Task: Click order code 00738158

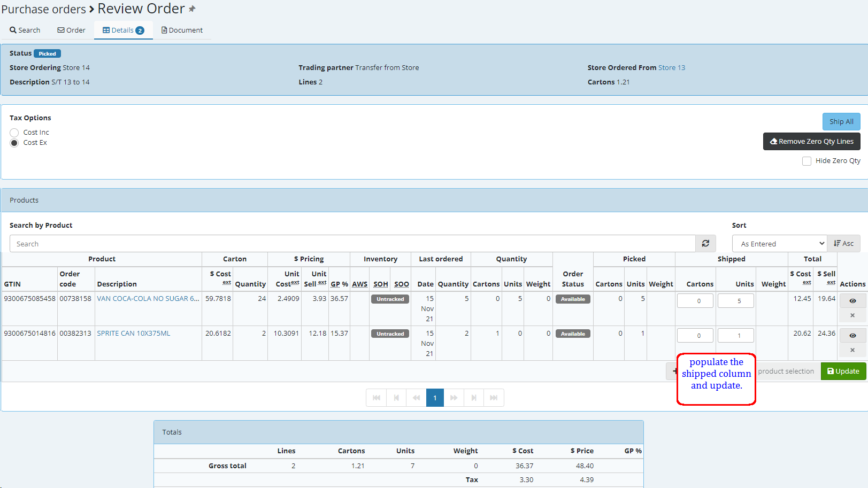Action: (x=75, y=298)
